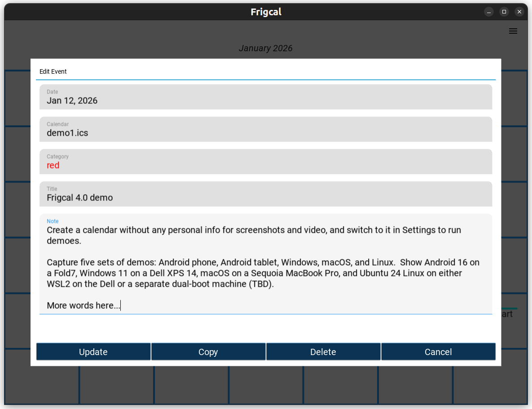Click the partially hidden event right of the dialog
Image resolution: width=532 pixels, height=409 pixels.
508,313
